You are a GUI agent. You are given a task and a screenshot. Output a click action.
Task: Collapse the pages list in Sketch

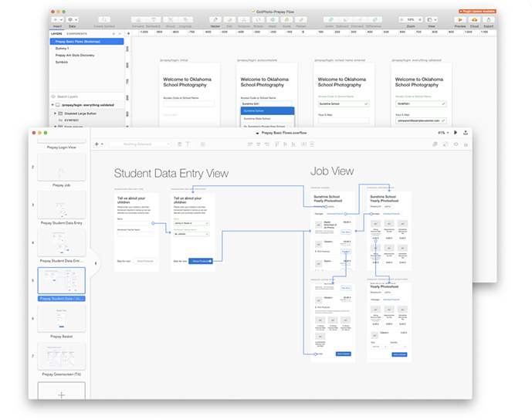pyautogui.click(x=120, y=34)
